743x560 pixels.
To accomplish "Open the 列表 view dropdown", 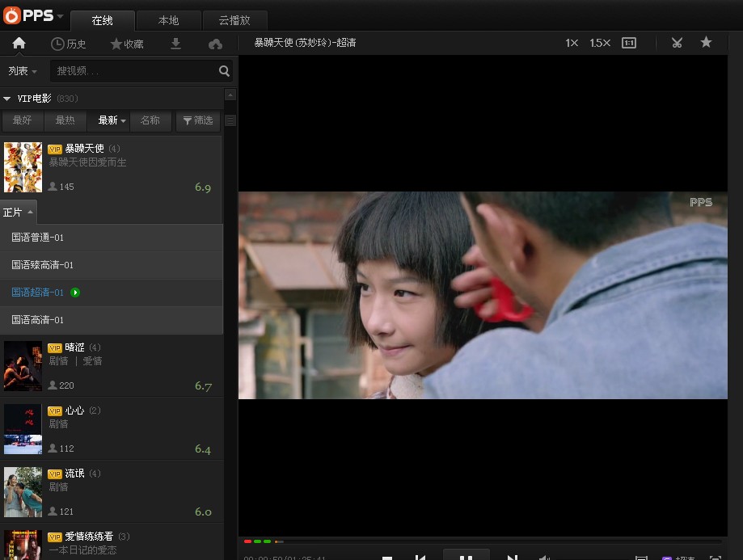I will [23, 71].
